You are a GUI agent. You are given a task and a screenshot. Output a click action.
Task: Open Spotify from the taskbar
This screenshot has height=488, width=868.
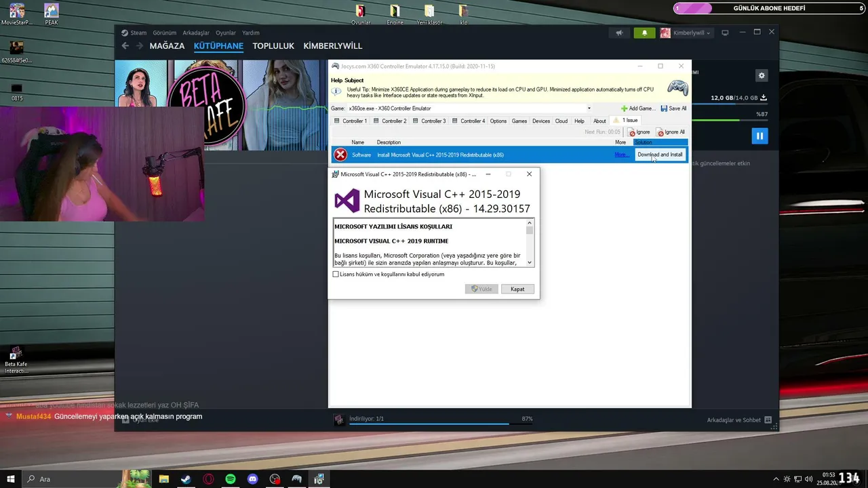[x=231, y=479]
